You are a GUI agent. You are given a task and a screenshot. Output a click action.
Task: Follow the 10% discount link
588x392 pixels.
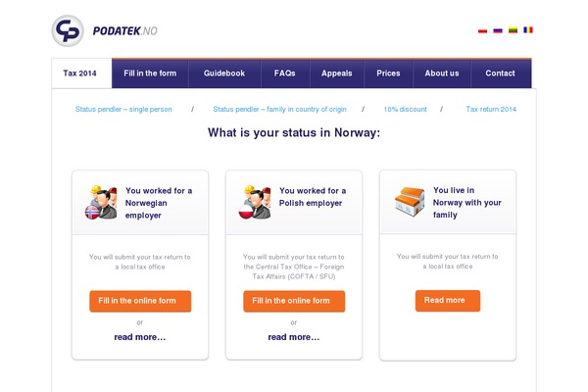405,109
